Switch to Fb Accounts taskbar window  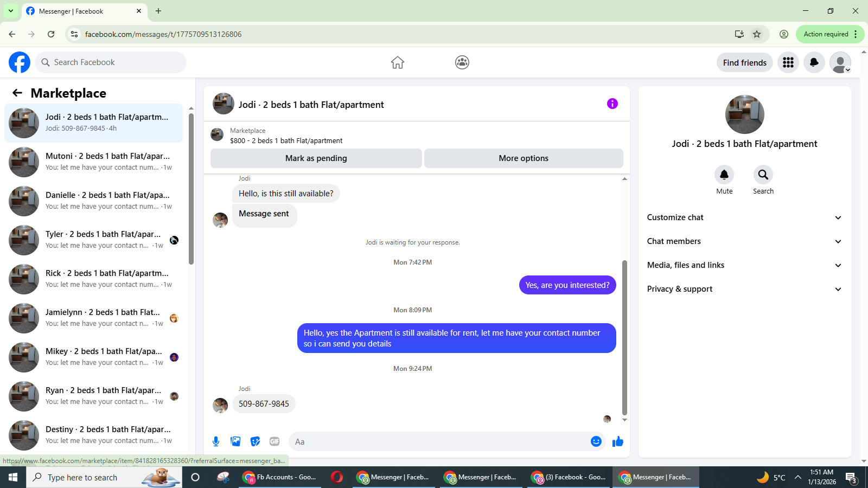click(x=280, y=477)
